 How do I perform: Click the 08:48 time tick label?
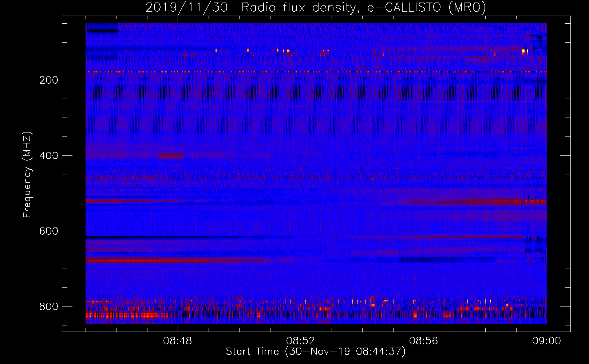[x=178, y=341]
